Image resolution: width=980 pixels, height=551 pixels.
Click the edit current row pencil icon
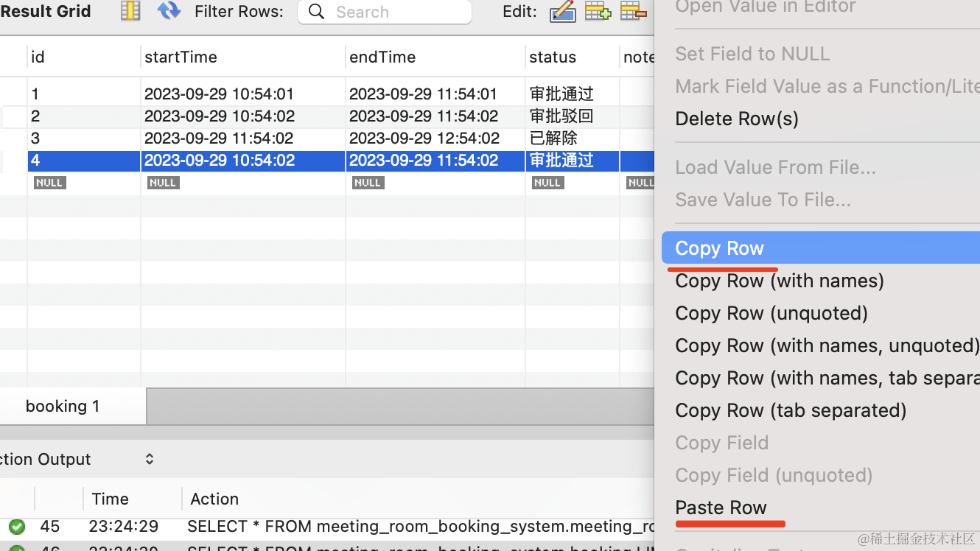563,11
